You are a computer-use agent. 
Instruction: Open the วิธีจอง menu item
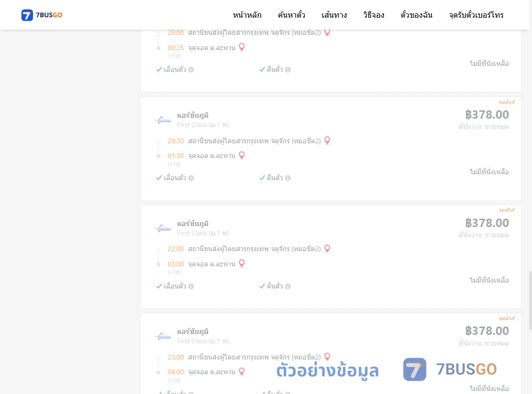[373, 15]
